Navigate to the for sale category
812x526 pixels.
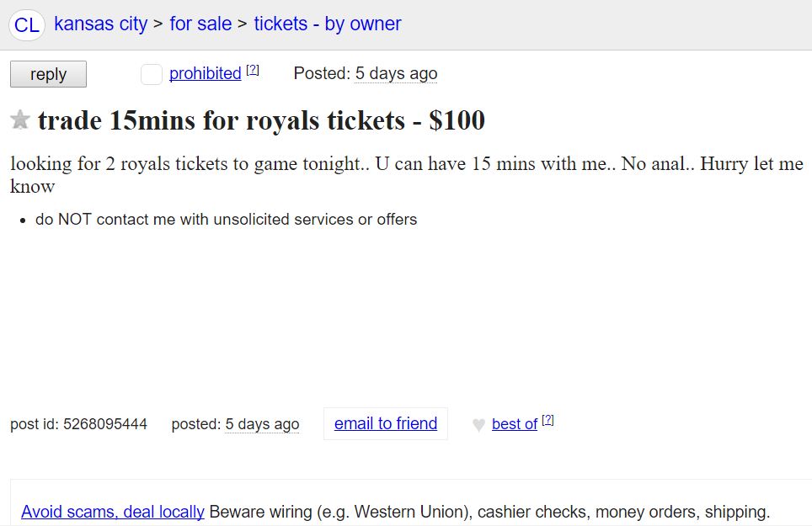[x=200, y=24]
